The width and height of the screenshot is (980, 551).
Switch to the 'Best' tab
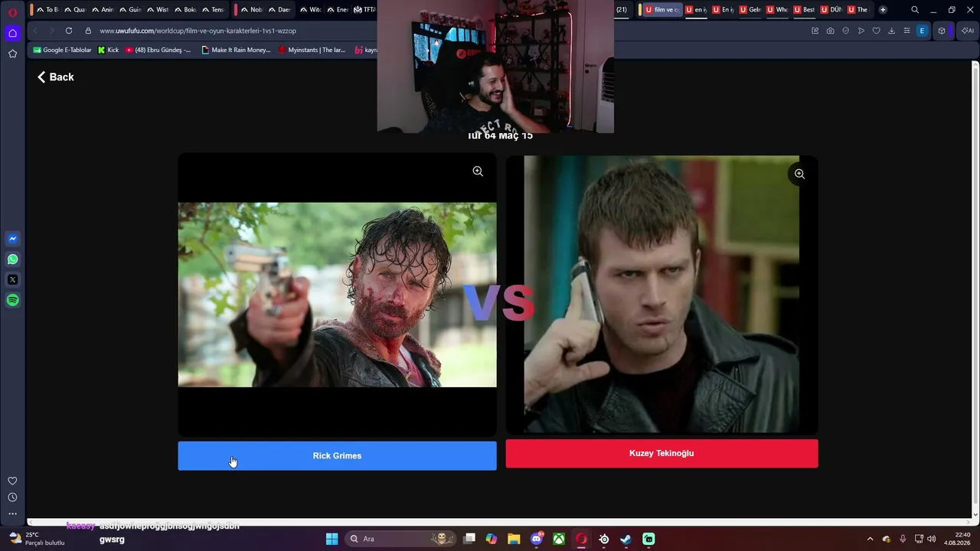(x=804, y=10)
